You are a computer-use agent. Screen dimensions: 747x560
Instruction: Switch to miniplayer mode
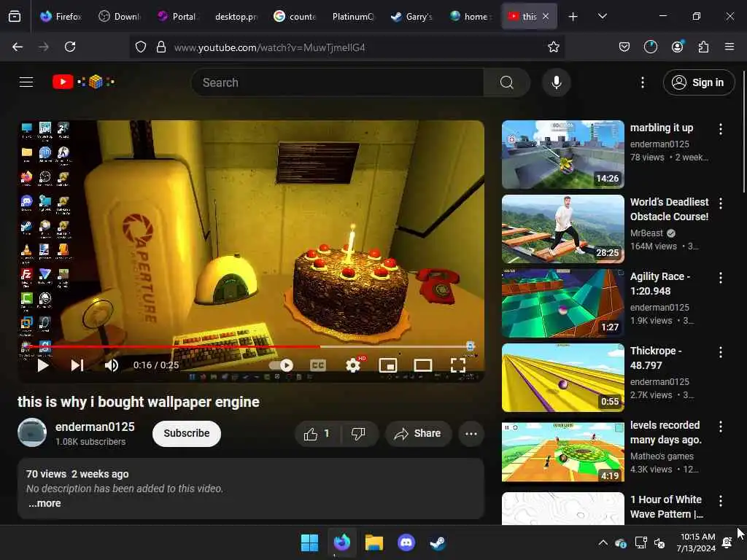coord(388,365)
